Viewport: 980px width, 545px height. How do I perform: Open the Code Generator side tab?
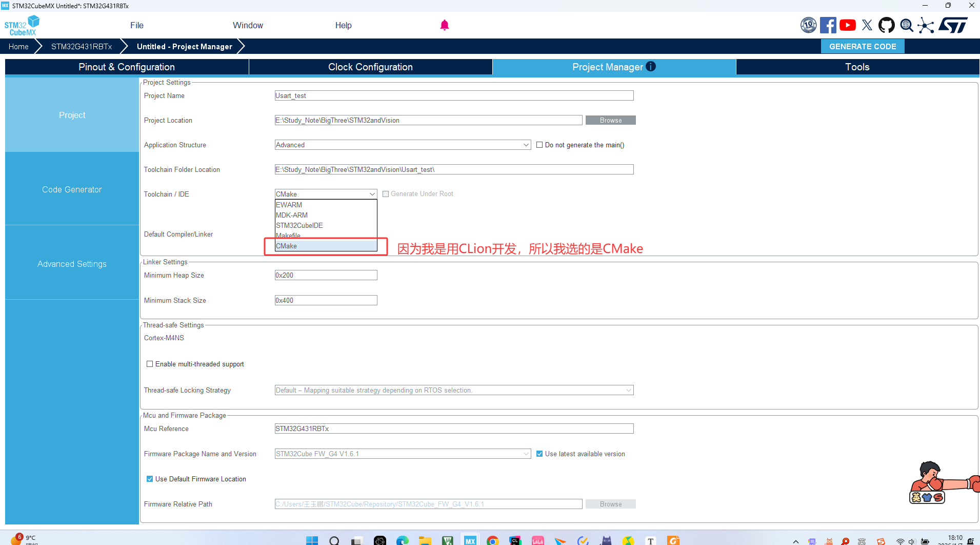tap(72, 189)
